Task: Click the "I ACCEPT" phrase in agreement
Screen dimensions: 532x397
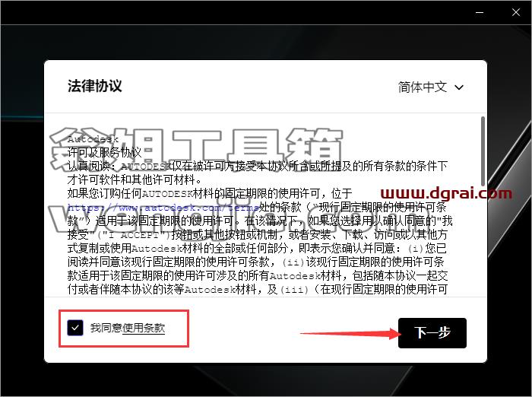Action: (x=133, y=235)
